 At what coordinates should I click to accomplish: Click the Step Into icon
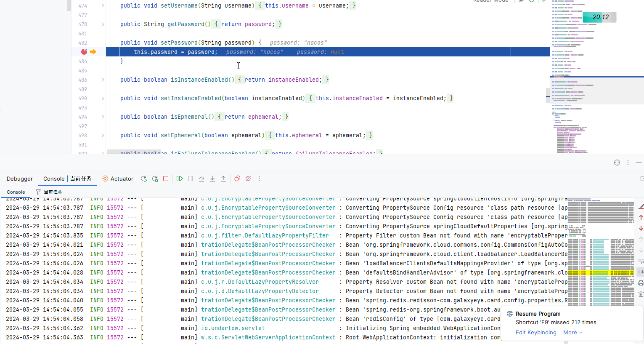pos(212,179)
